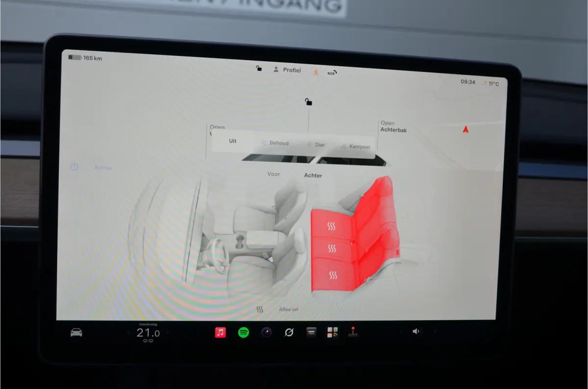Select the Dier climate mode
588x389 pixels.
[x=316, y=145]
